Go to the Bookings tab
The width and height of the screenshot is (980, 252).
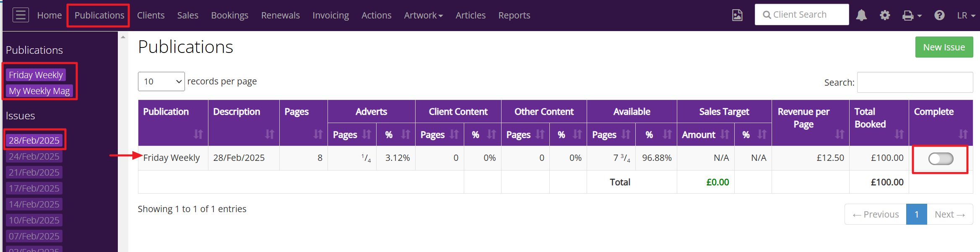229,16
